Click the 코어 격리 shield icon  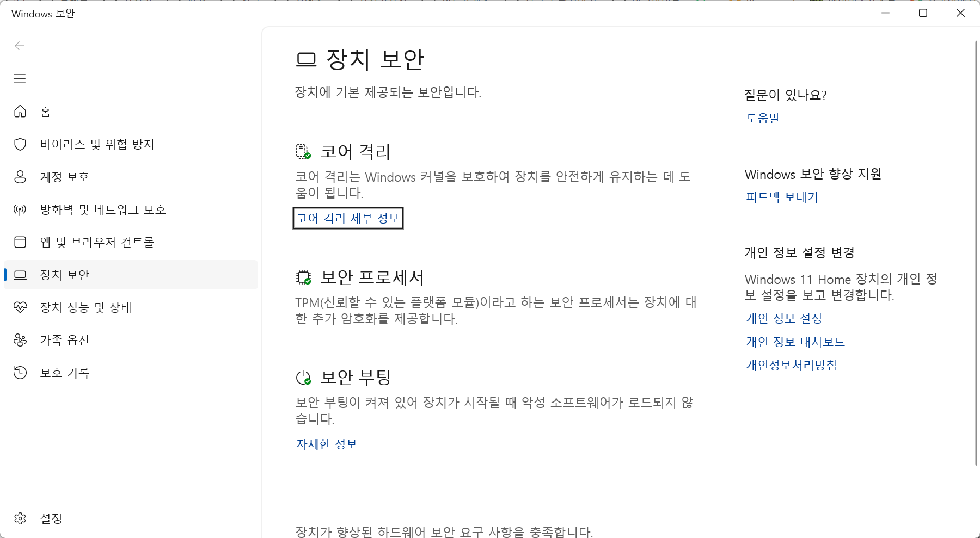click(x=303, y=152)
